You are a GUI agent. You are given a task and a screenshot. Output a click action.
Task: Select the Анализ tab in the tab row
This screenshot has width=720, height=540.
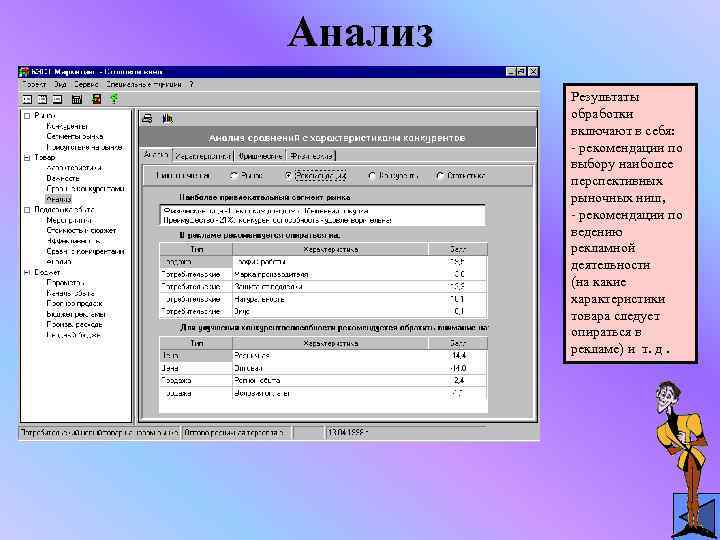point(156,155)
